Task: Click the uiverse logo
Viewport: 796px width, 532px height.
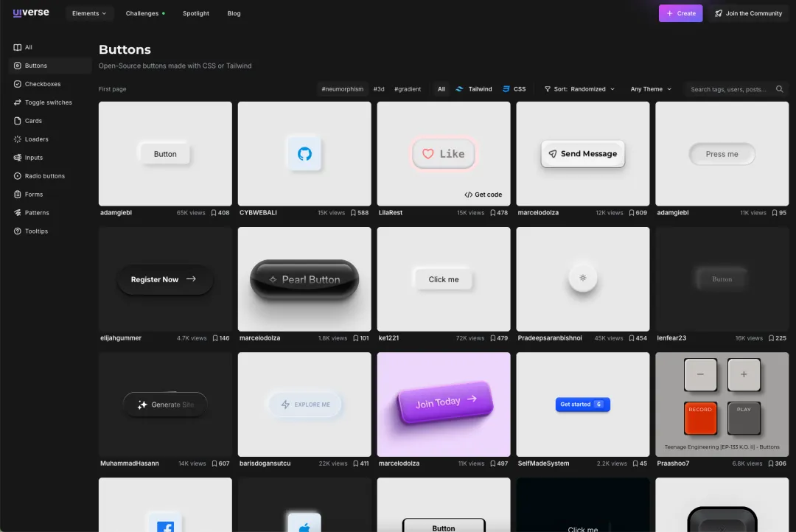Action: pos(31,13)
